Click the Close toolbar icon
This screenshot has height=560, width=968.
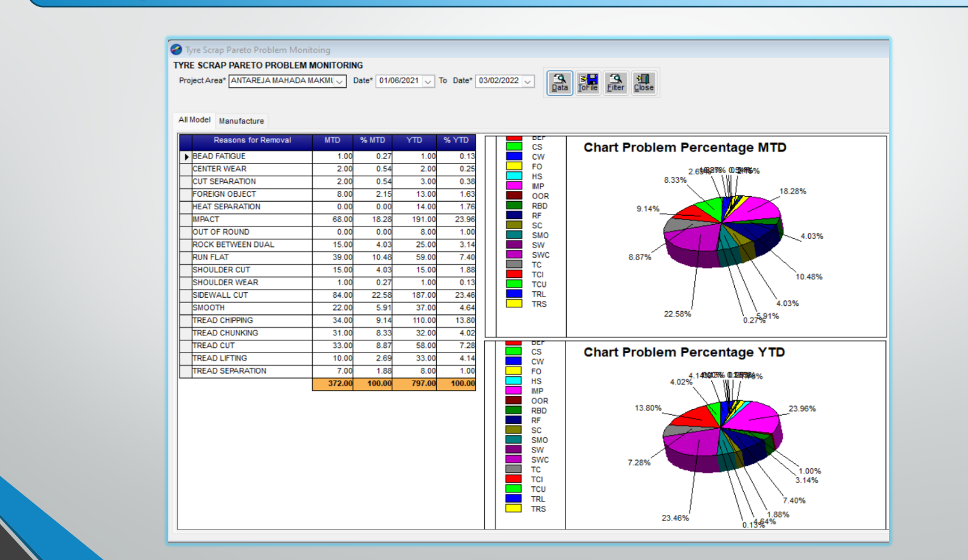tap(644, 83)
